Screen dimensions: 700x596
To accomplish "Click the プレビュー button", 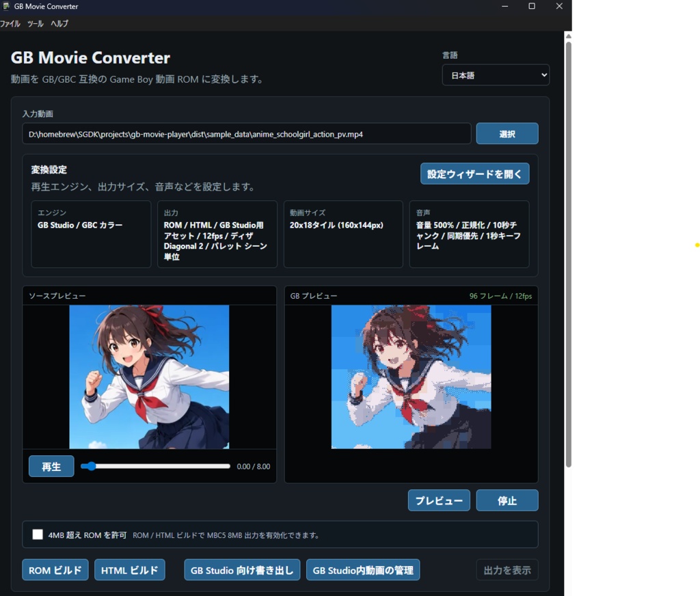I will click(439, 500).
